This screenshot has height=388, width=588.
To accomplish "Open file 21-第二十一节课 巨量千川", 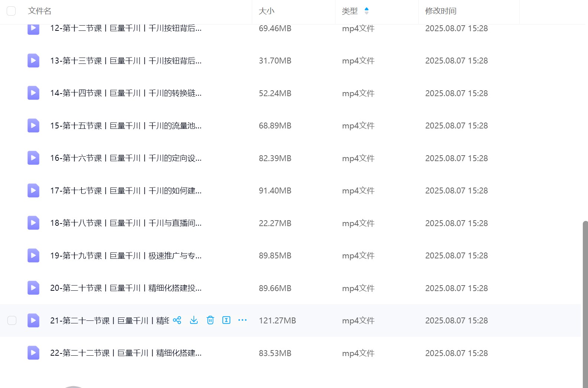I will click(x=110, y=320).
